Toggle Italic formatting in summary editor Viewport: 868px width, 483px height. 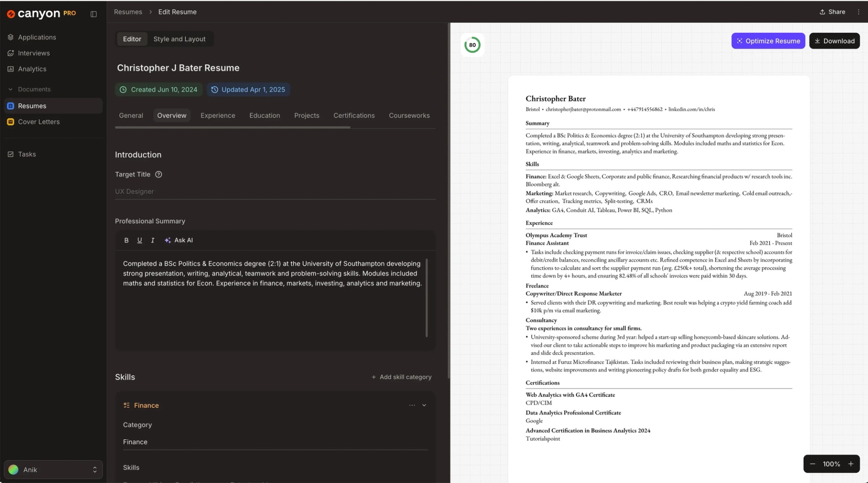pos(153,240)
